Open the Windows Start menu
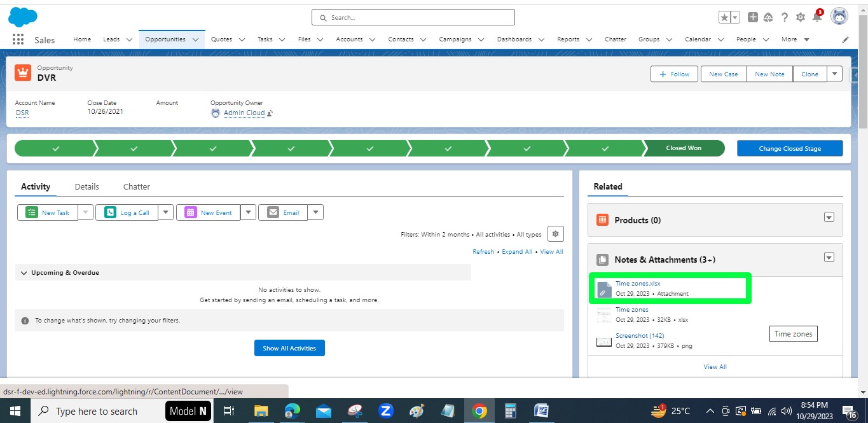This screenshot has width=868, height=423. (x=15, y=411)
